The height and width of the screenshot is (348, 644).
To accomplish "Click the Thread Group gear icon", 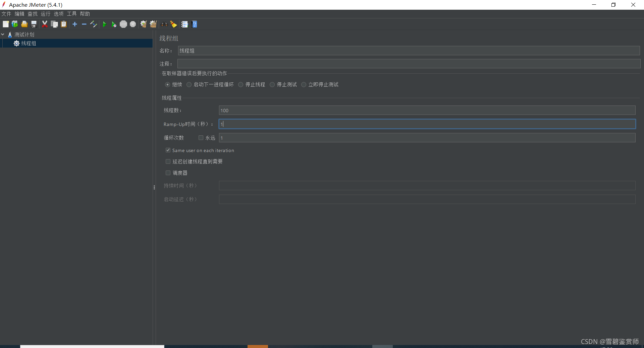I will 16,43.
